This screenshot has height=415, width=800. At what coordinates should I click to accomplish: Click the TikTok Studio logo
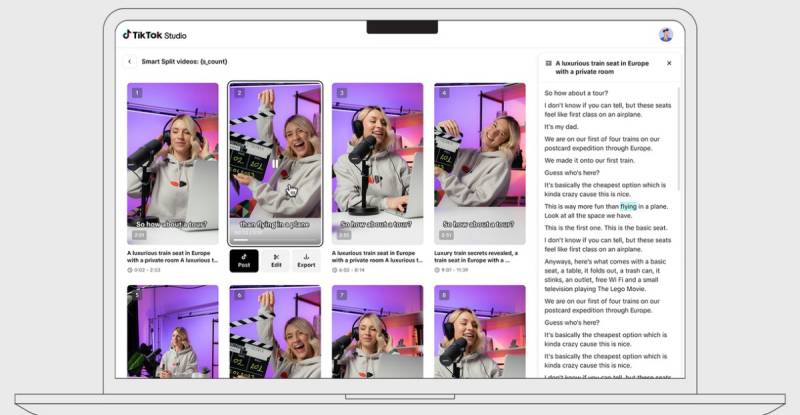(x=155, y=34)
